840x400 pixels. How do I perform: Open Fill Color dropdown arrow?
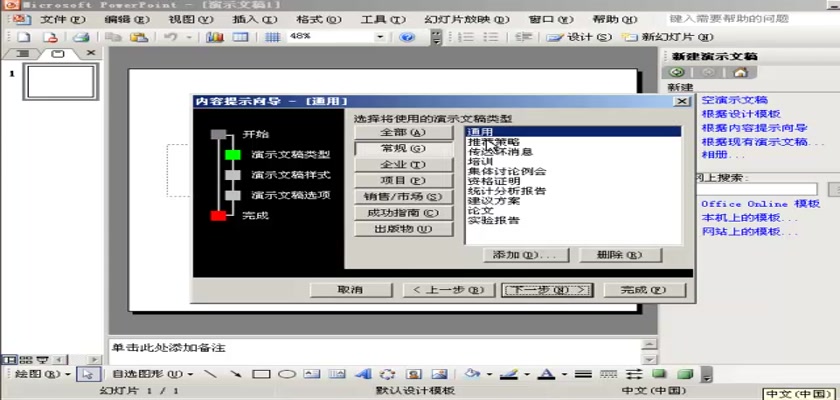pos(489,374)
